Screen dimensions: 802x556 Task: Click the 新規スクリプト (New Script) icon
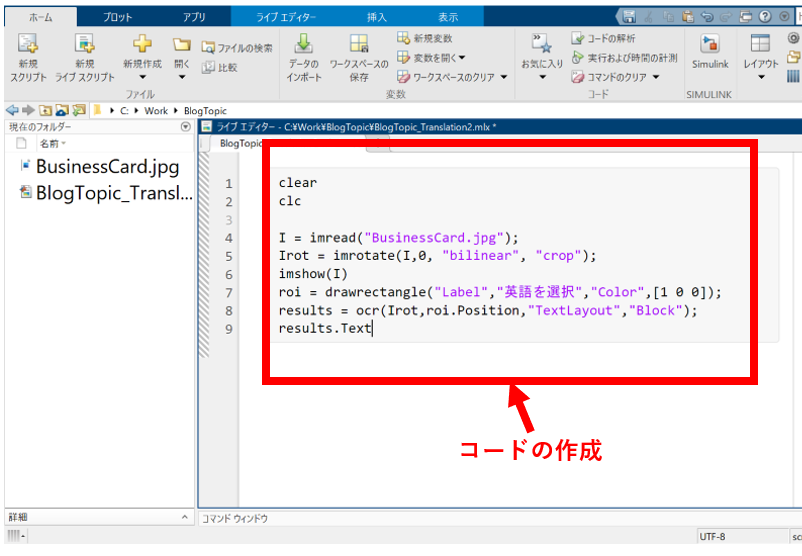click(x=28, y=45)
